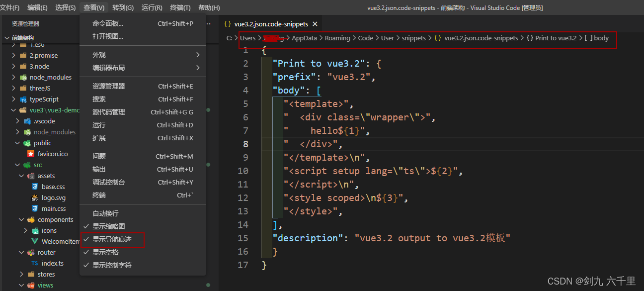Click the Print to vue3.2 breadcrumb
The image size is (644, 291).
point(556,38)
